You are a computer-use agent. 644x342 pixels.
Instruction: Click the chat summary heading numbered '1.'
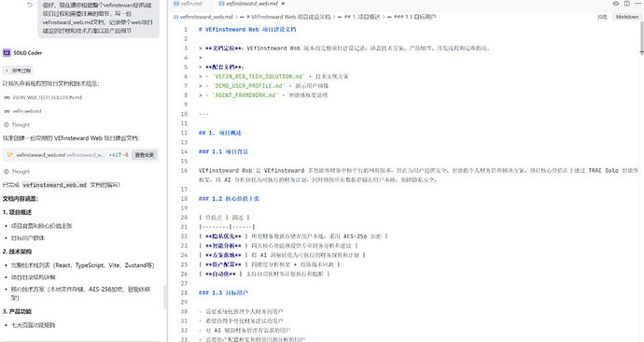[17, 212]
